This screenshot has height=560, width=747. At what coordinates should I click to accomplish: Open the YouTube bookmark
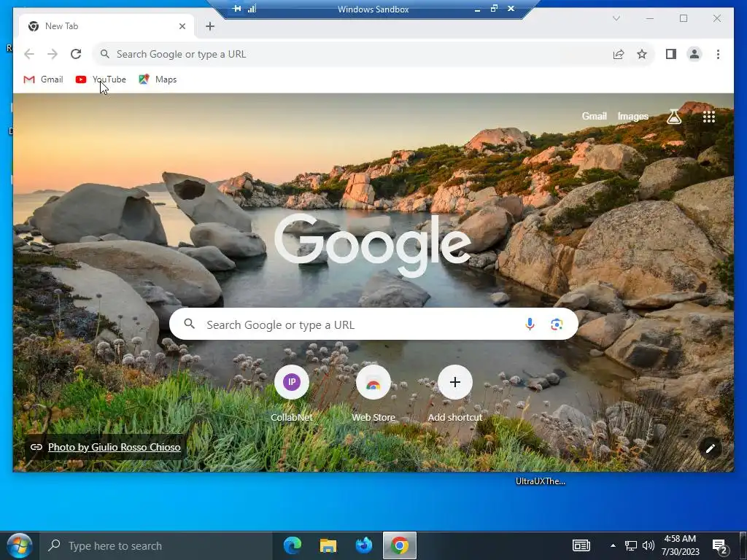101,79
